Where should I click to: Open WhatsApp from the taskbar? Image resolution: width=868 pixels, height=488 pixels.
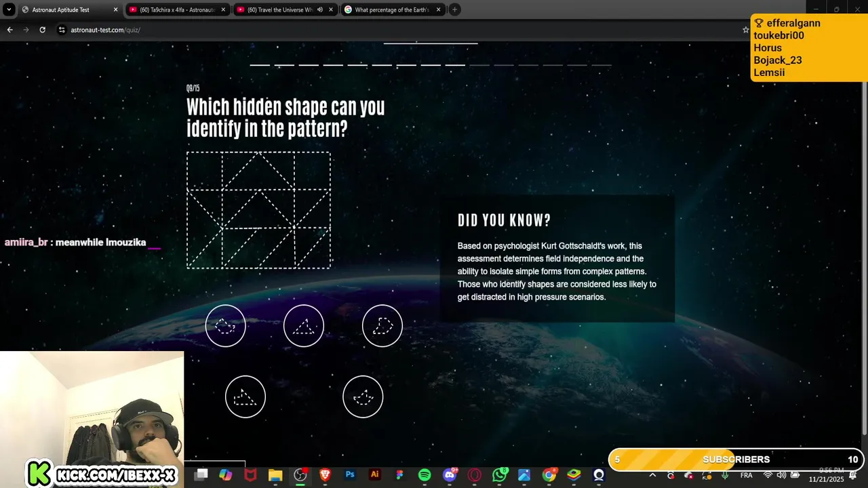[x=500, y=475]
